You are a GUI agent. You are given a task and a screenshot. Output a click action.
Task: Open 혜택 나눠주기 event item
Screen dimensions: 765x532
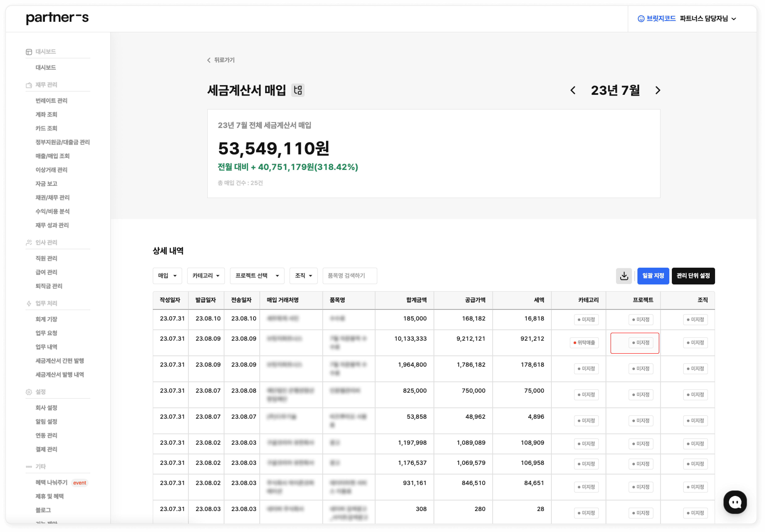click(62, 483)
